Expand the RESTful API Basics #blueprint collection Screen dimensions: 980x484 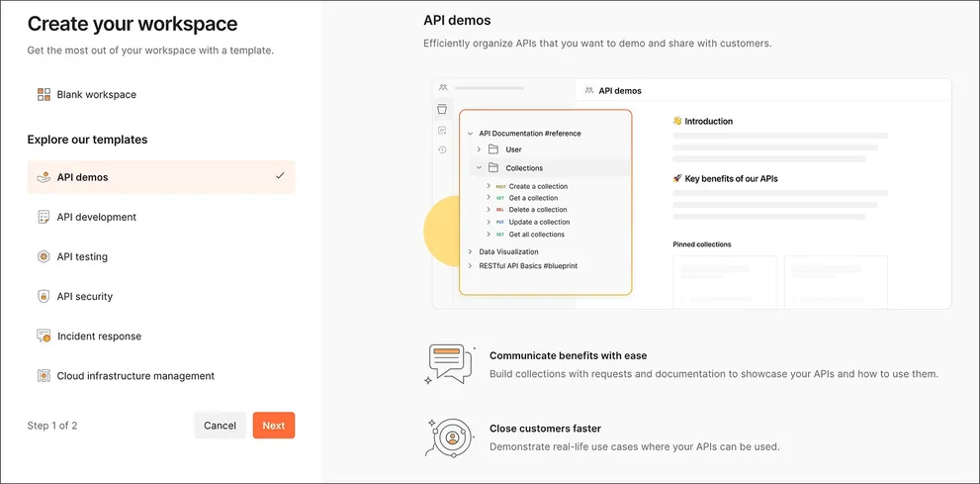470,265
